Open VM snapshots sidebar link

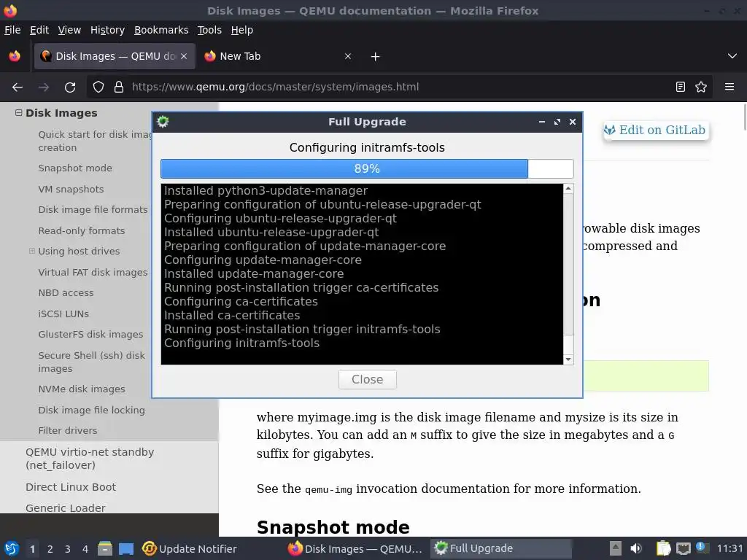click(71, 189)
